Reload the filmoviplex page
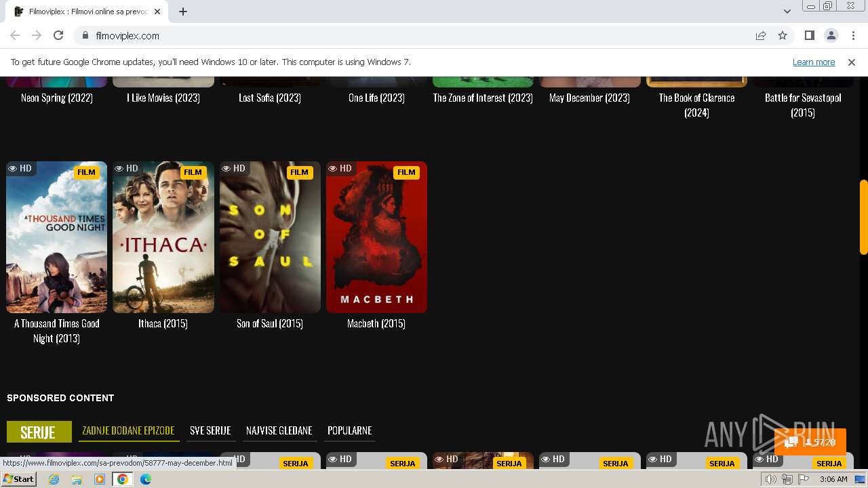 58,35
